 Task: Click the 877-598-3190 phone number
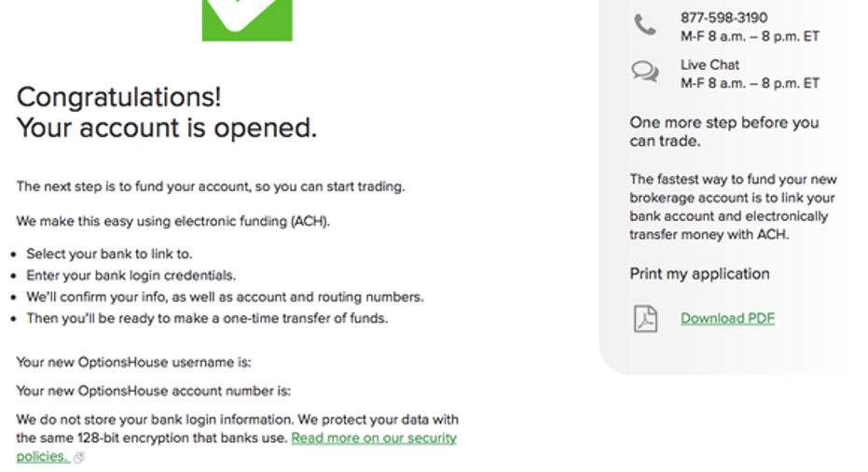(x=724, y=18)
